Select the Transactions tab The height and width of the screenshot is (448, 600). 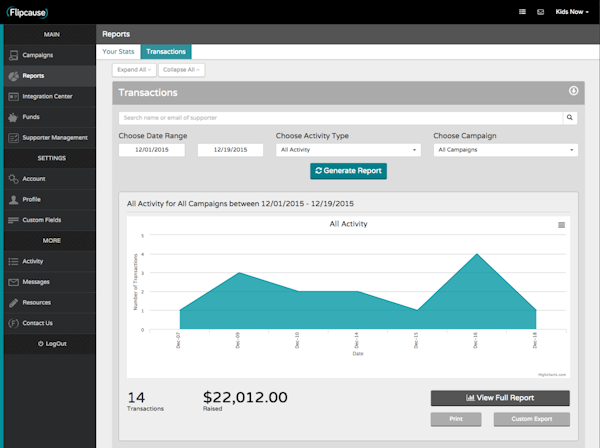tap(166, 50)
